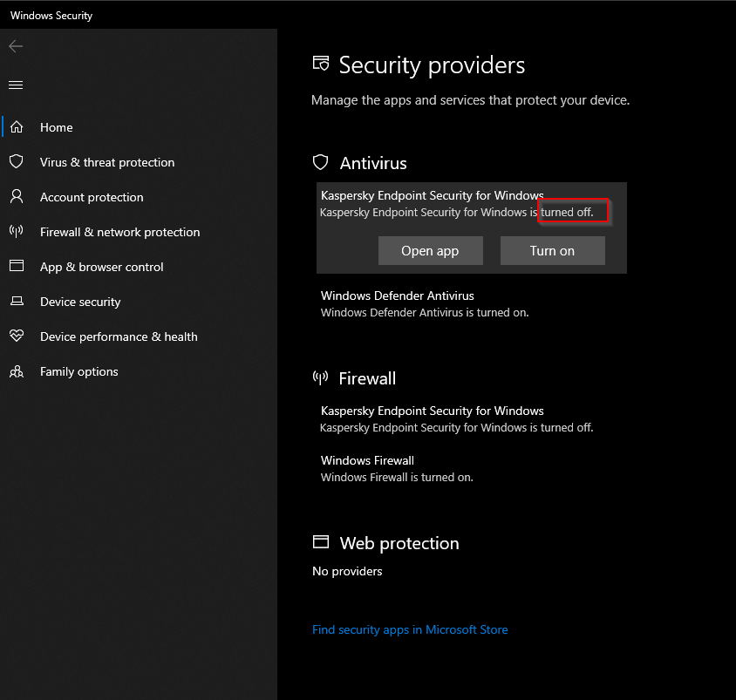Click the Device security laptop icon
The height and width of the screenshot is (700, 736).
(16, 302)
